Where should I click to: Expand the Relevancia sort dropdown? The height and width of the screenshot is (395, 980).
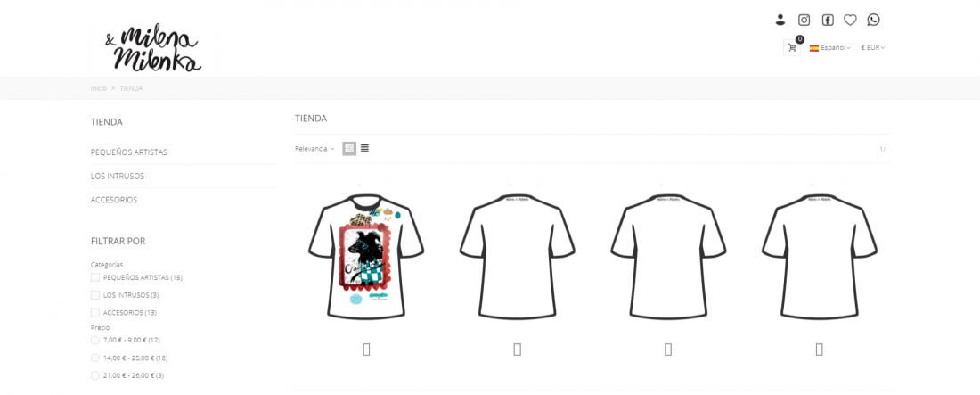pos(314,149)
